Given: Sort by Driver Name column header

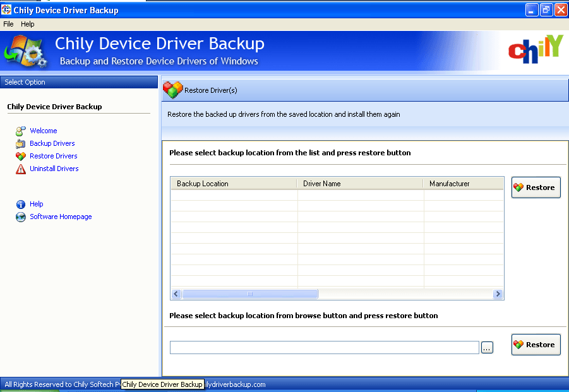Looking at the screenshot, I should pyautogui.click(x=360, y=184).
